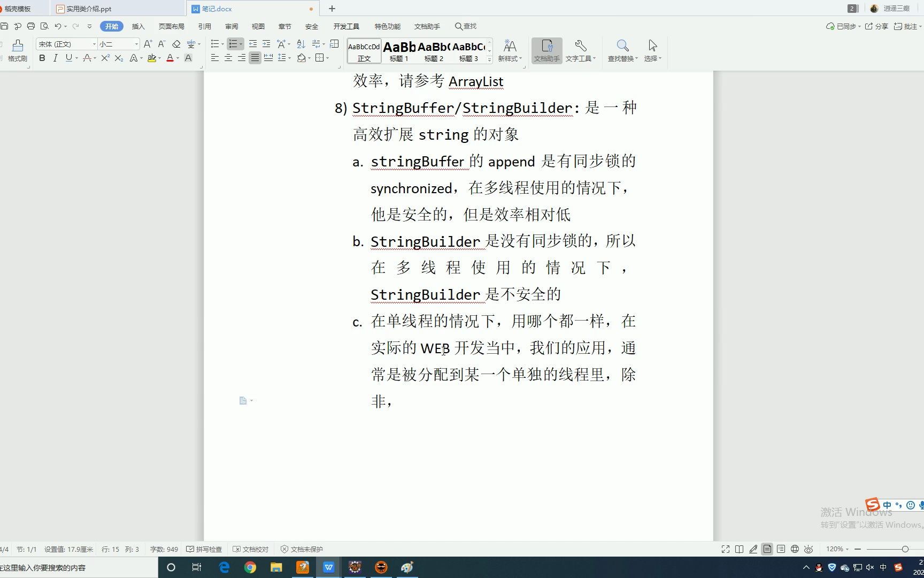Open the Document Assistant (文档助手) ribbon tool
The height and width of the screenshot is (578, 924).
coord(546,51)
